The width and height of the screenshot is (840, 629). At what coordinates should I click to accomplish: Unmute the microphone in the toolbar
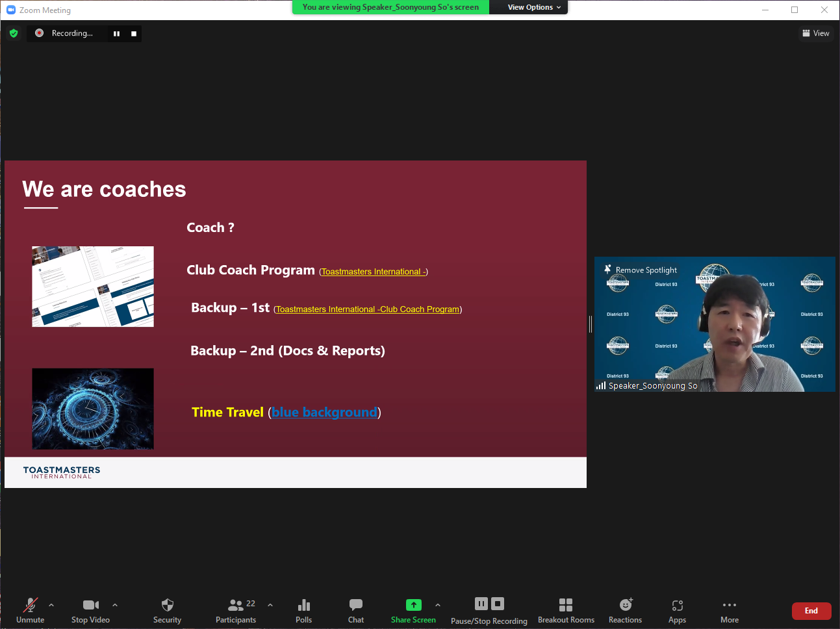tap(31, 610)
